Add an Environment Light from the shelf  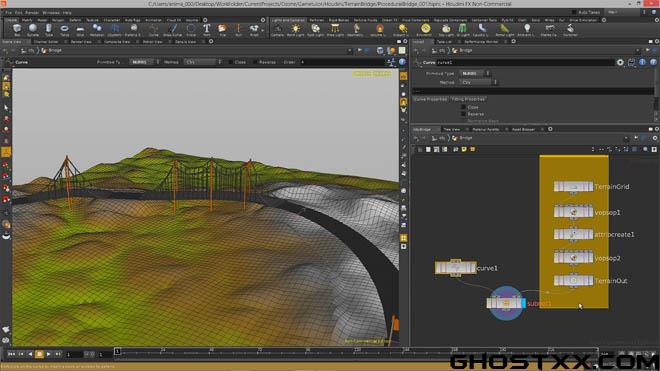pos(426,29)
